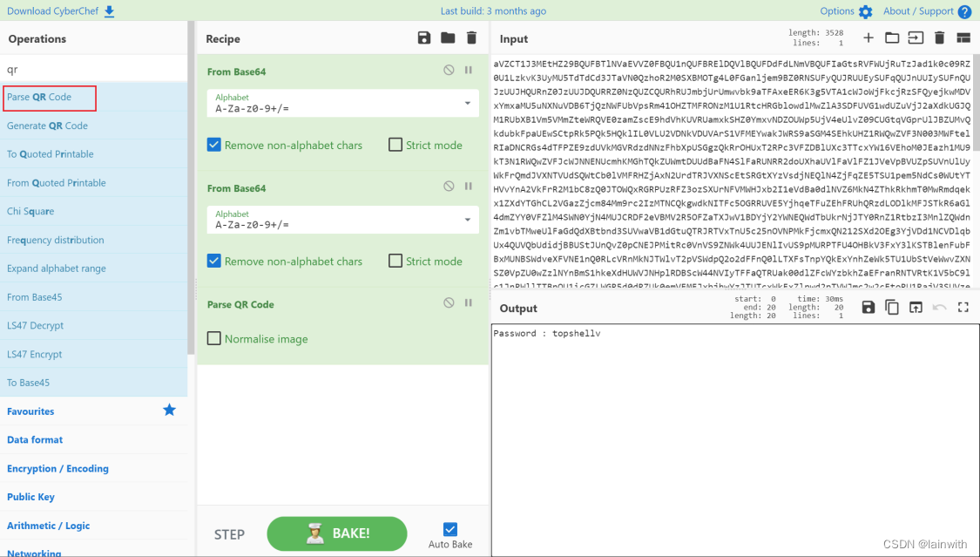Viewport: 980px width, 557px height.
Task: Click the Favourites star icon
Action: 169,410
